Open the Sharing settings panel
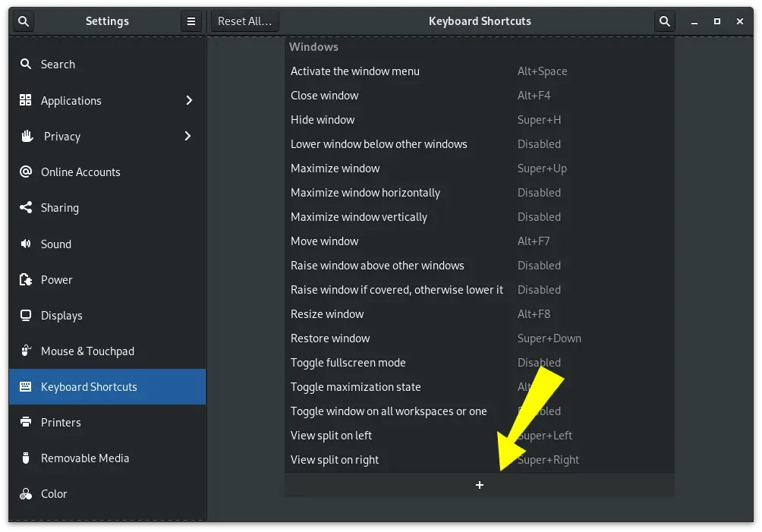This screenshot has width=762, height=532. [61, 208]
